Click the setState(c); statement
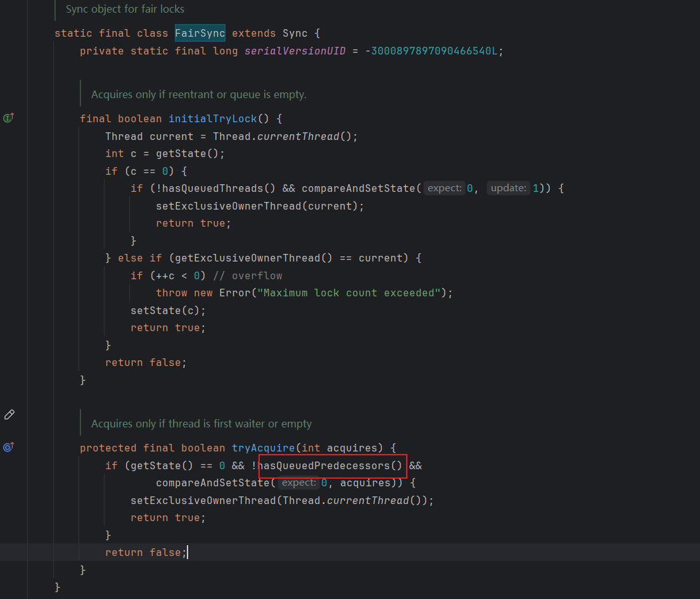Image resolution: width=700 pixels, height=599 pixels. pos(168,311)
